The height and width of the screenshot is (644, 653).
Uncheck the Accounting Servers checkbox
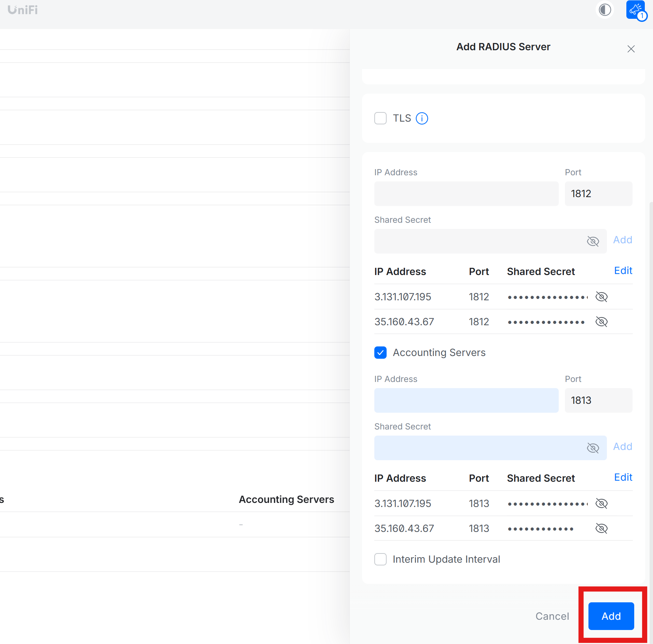380,353
